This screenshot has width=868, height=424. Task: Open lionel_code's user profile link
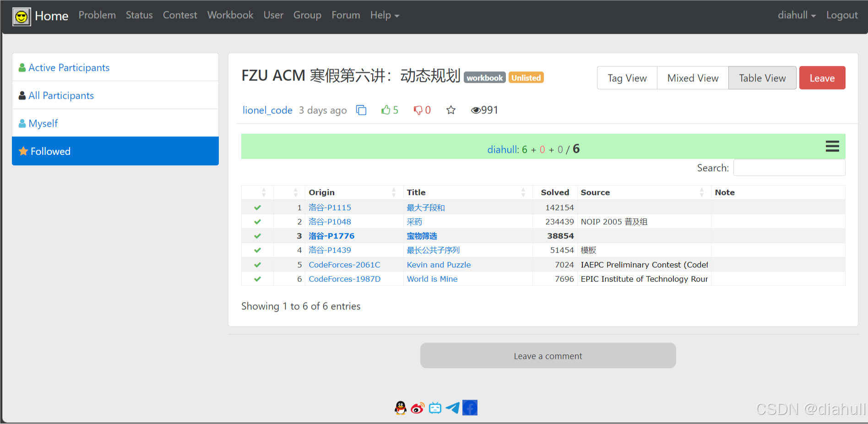point(267,110)
